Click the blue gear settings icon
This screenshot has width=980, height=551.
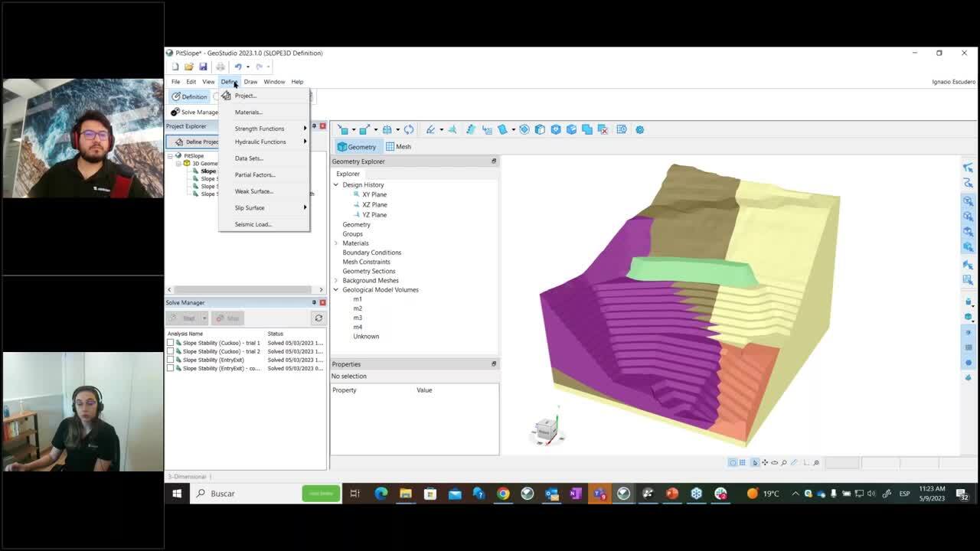point(640,129)
